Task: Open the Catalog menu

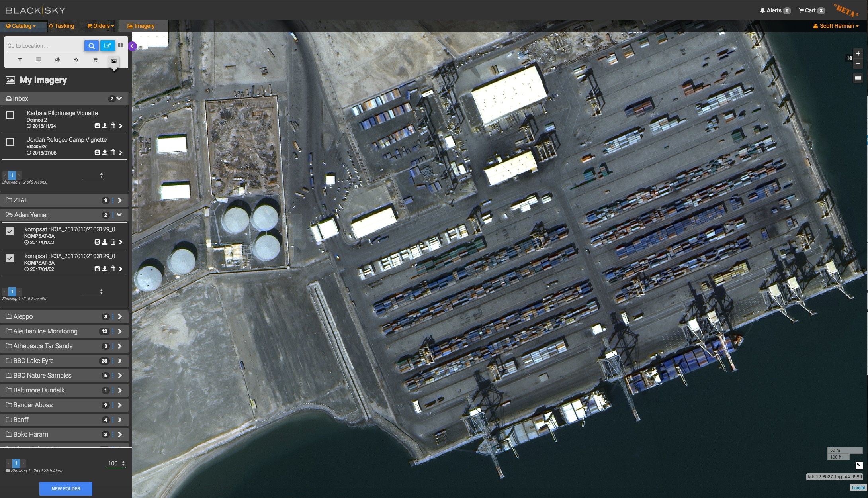Action: 21,26
